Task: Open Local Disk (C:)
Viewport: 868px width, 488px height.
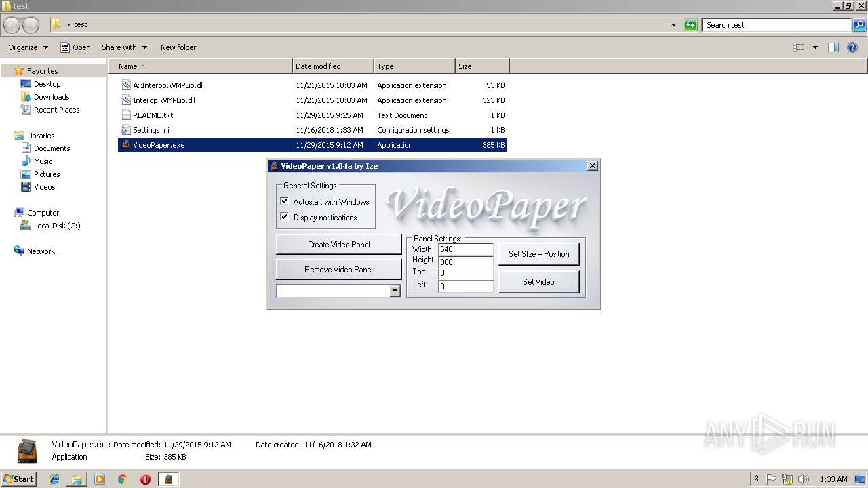Action: (x=57, y=226)
